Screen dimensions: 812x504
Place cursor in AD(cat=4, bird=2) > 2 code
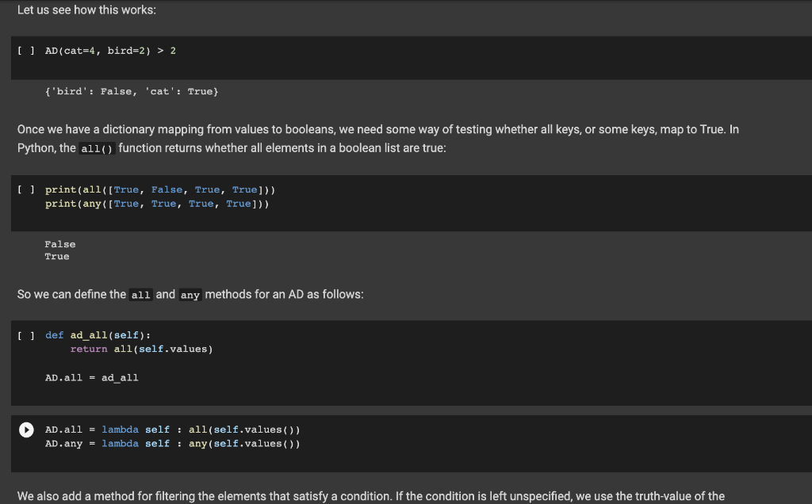[110, 51]
